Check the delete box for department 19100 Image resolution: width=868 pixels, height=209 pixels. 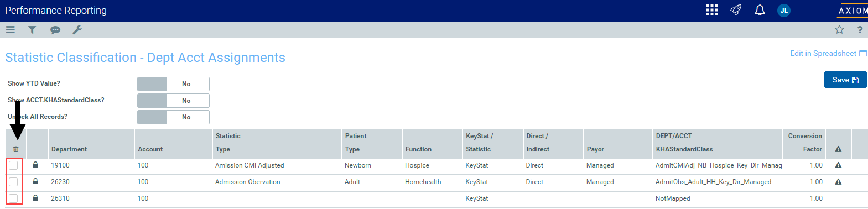click(13, 165)
